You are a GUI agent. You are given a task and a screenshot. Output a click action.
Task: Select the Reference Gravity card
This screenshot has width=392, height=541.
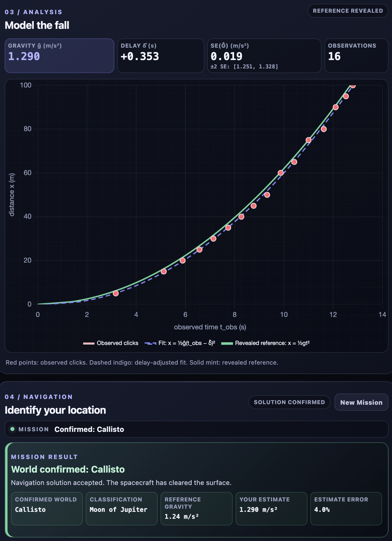(196, 509)
